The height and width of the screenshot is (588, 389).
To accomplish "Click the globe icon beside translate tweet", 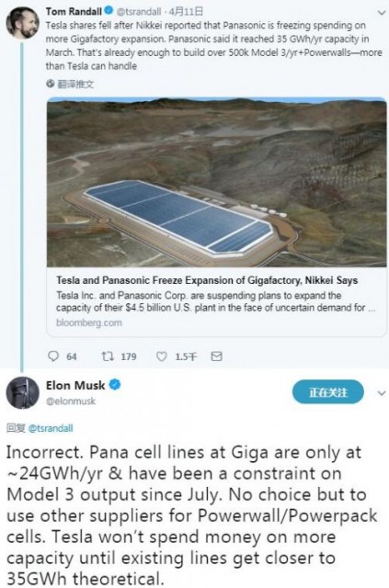I will point(51,84).
